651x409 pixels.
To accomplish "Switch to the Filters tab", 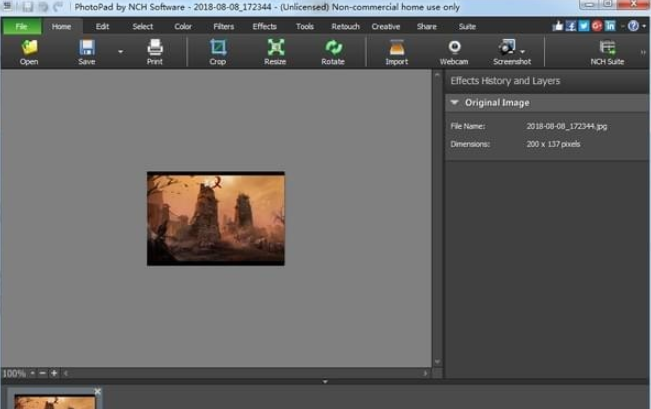I will tap(223, 27).
